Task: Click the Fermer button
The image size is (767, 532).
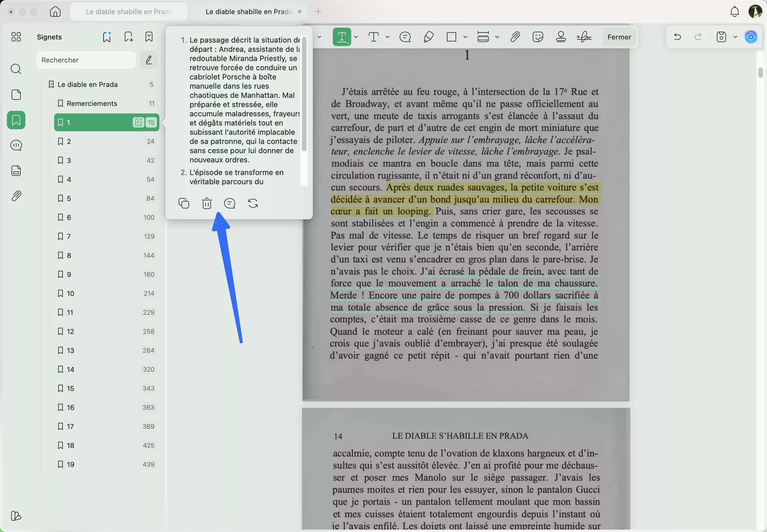Action: (x=619, y=37)
